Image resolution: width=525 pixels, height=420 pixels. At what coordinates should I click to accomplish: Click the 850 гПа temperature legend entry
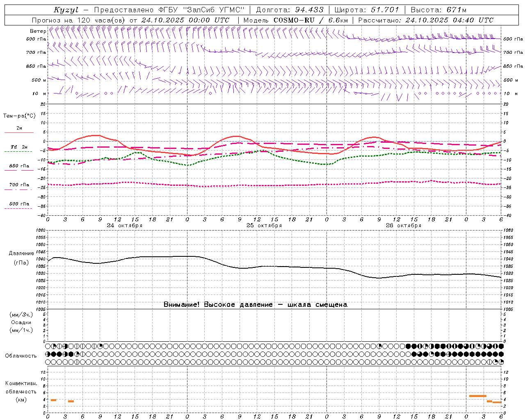click(19, 166)
